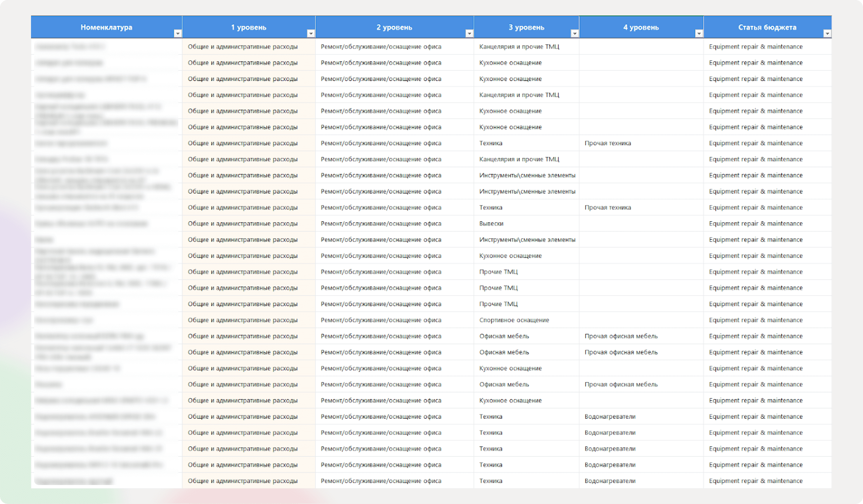Click the first Equipment repair & maintenance cell

click(756, 46)
